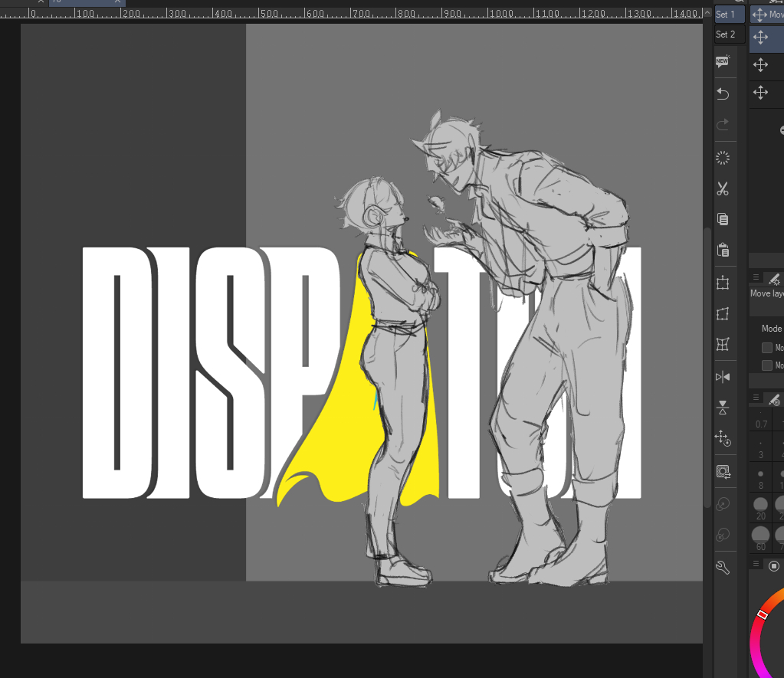Click the Undo arrow icon
Image resolution: width=784 pixels, height=678 pixels.
[x=722, y=93]
